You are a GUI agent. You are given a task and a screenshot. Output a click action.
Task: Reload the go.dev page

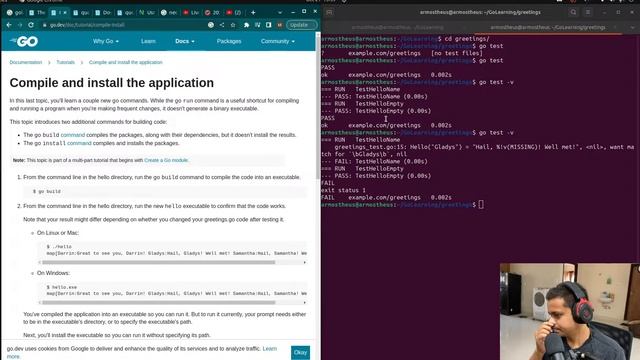(x=31, y=25)
